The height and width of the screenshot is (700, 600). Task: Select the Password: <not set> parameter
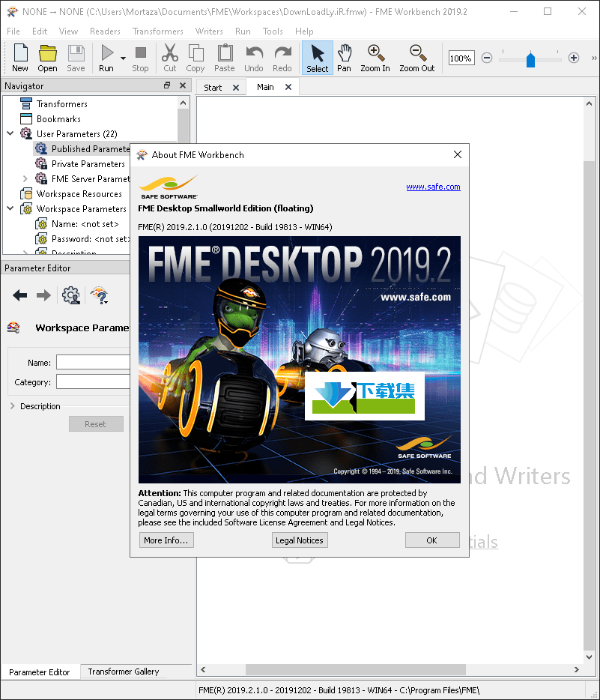(x=91, y=239)
